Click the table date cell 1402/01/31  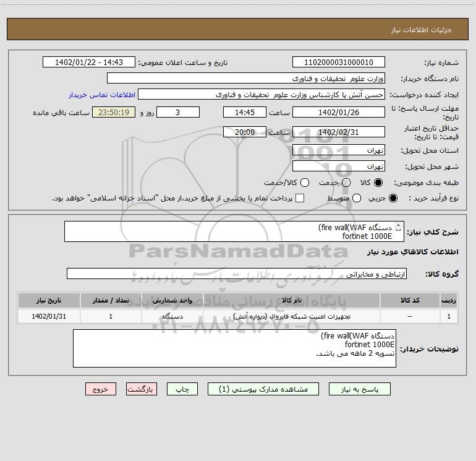[49, 316]
